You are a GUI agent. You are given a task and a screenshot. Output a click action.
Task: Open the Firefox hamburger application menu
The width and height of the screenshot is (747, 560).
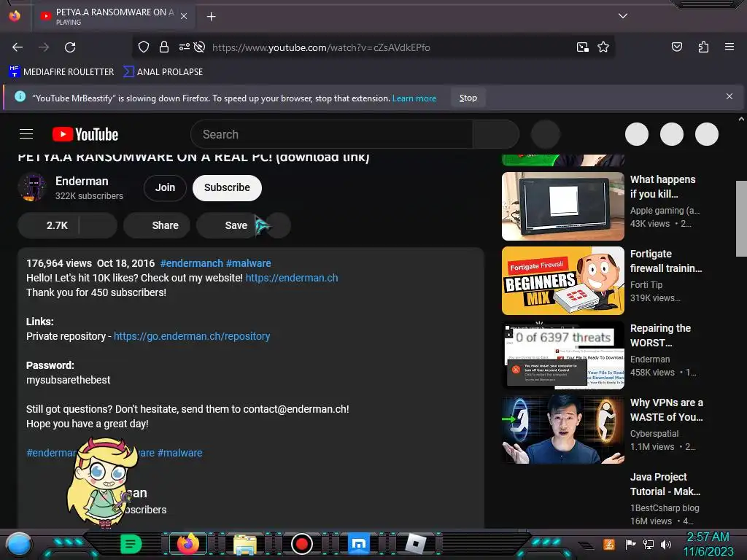[x=729, y=47]
